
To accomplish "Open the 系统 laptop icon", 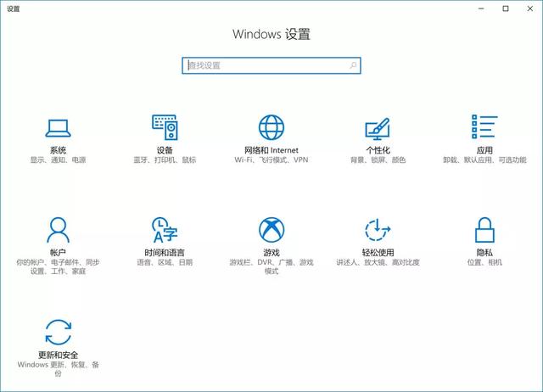I will pyautogui.click(x=58, y=128).
